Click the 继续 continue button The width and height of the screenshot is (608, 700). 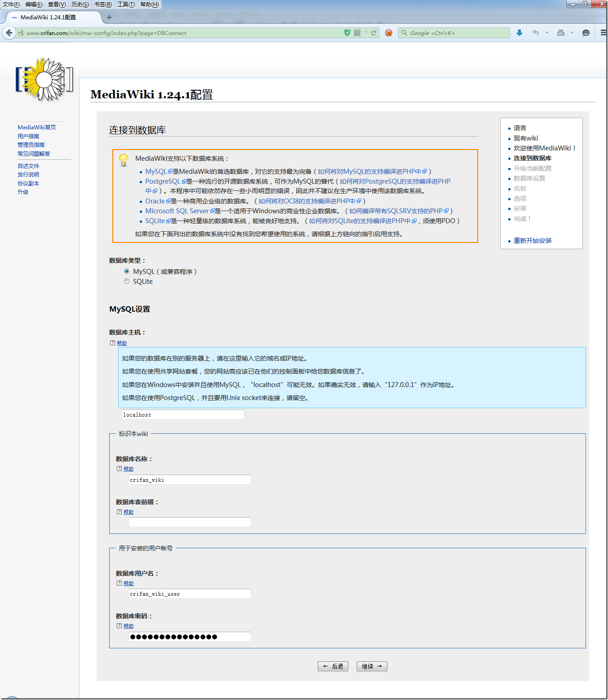point(372,666)
